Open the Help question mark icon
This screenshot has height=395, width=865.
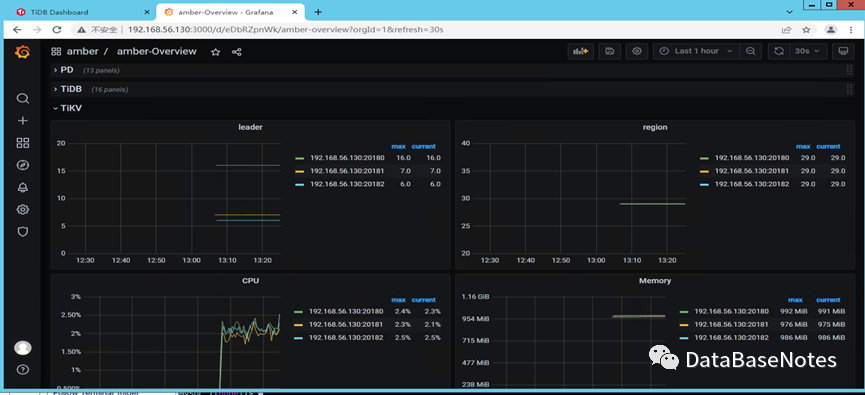pyautogui.click(x=23, y=370)
